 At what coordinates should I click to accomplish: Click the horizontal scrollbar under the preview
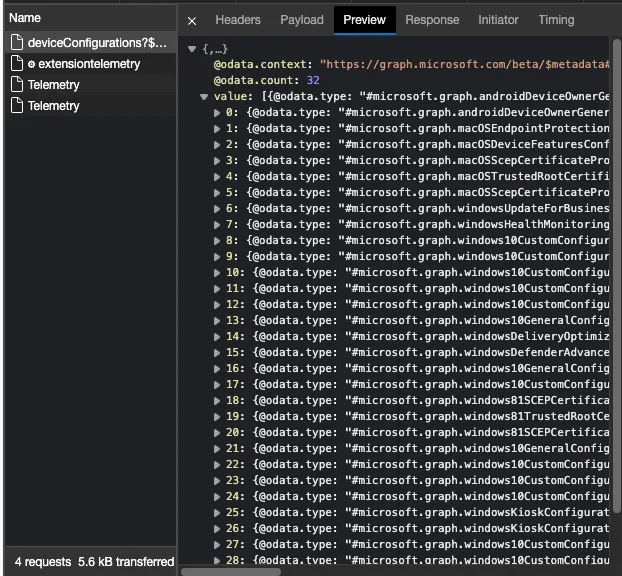tap(231, 572)
